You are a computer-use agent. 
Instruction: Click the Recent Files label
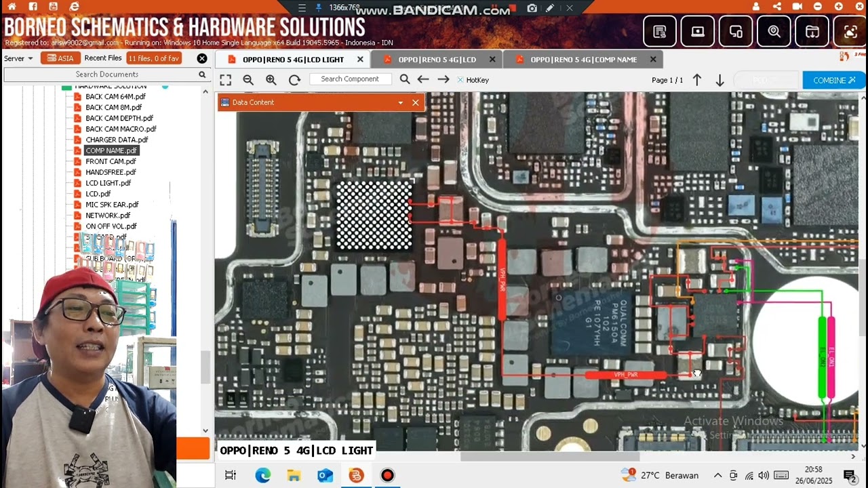click(103, 58)
